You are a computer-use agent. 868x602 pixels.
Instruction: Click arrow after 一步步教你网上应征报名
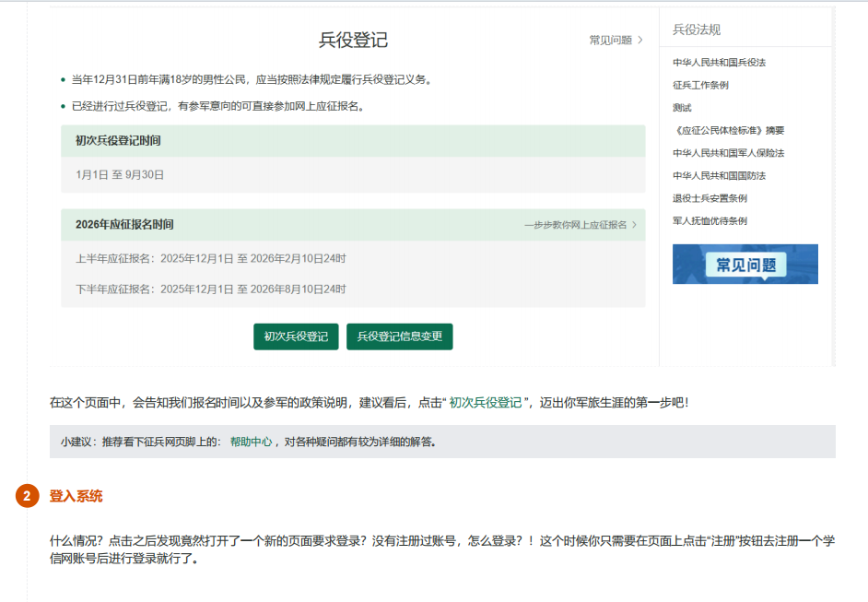pos(634,225)
